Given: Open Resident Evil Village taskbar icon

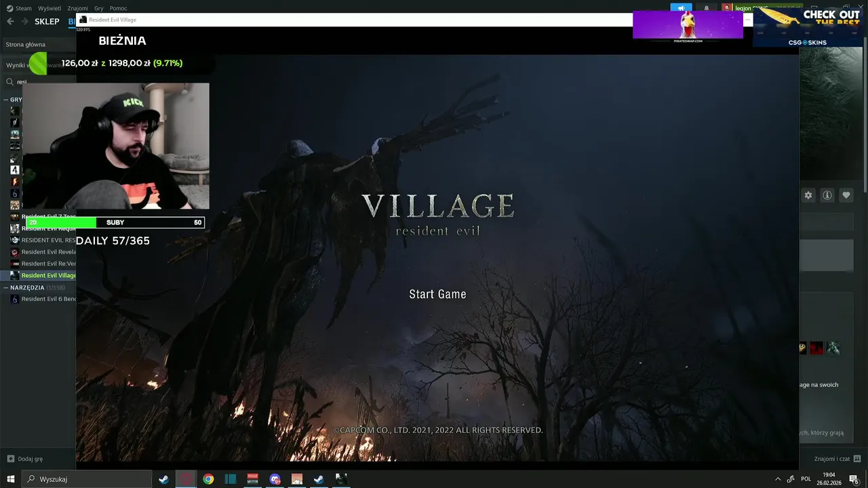Looking at the screenshot, I should 341,479.
